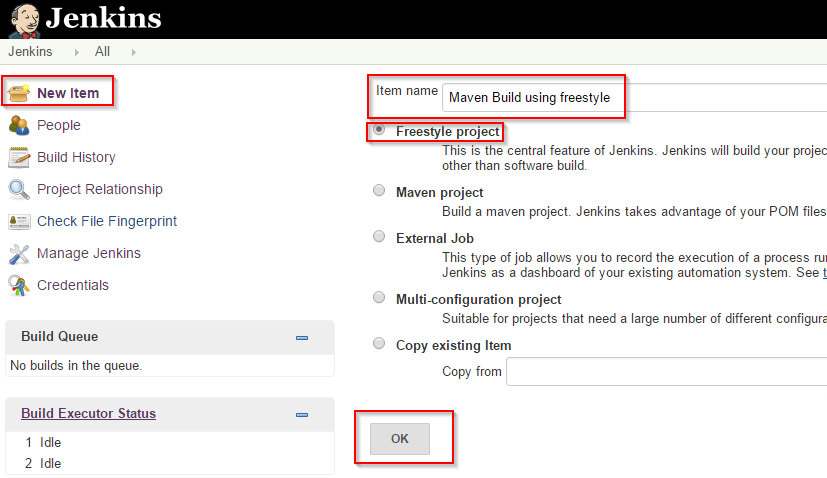Select the External Job radio button
Screen dimensions: 827x478
coord(379,236)
